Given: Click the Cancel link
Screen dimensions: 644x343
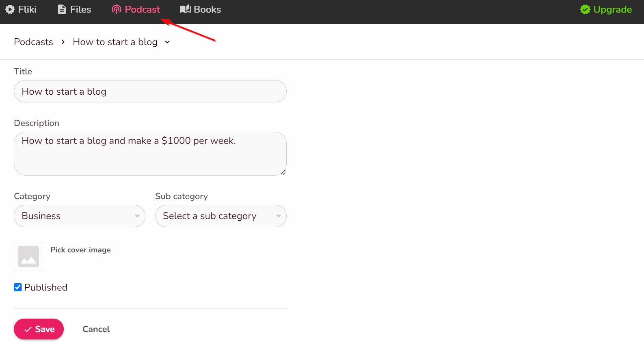Looking at the screenshot, I should (x=96, y=329).
